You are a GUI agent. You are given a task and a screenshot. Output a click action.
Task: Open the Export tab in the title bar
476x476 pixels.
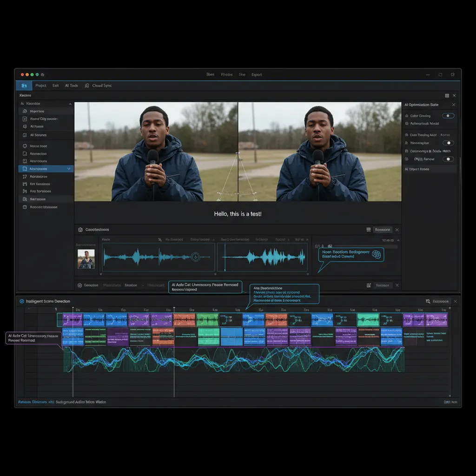[x=257, y=74]
